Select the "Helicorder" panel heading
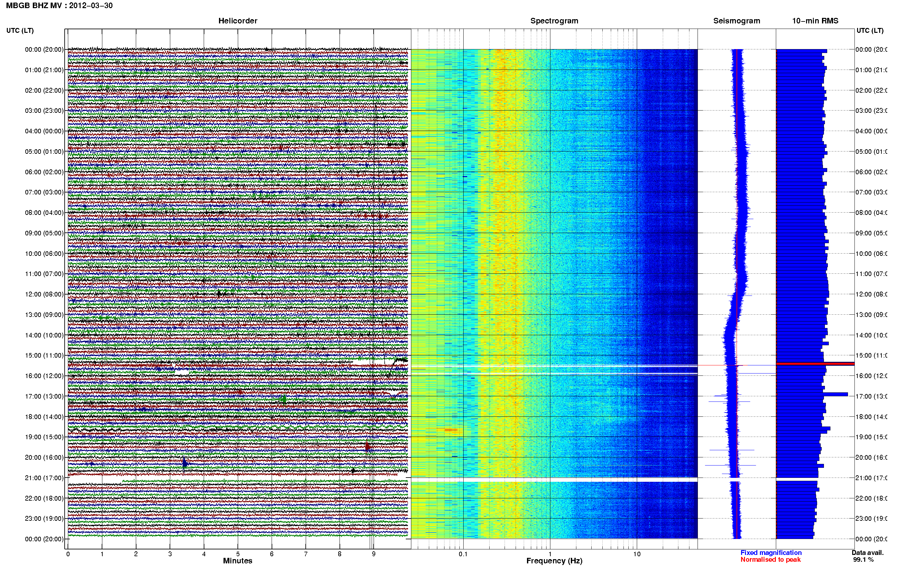The width and height of the screenshot is (924, 578). [x=237, y=21]
